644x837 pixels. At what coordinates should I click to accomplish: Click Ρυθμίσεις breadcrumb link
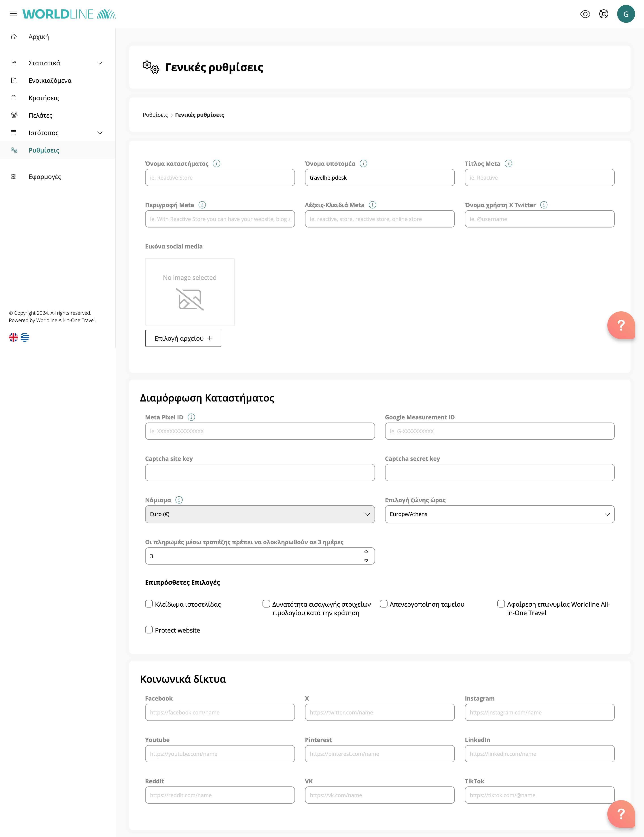(x=155, y=115)
